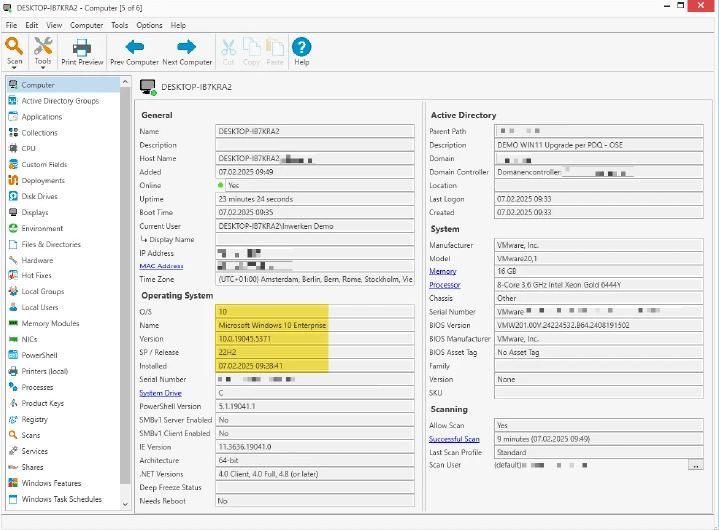Select Active Directory Groups in sidebar
This screenshot has width=719, height=530.
[x=60, y=101]
